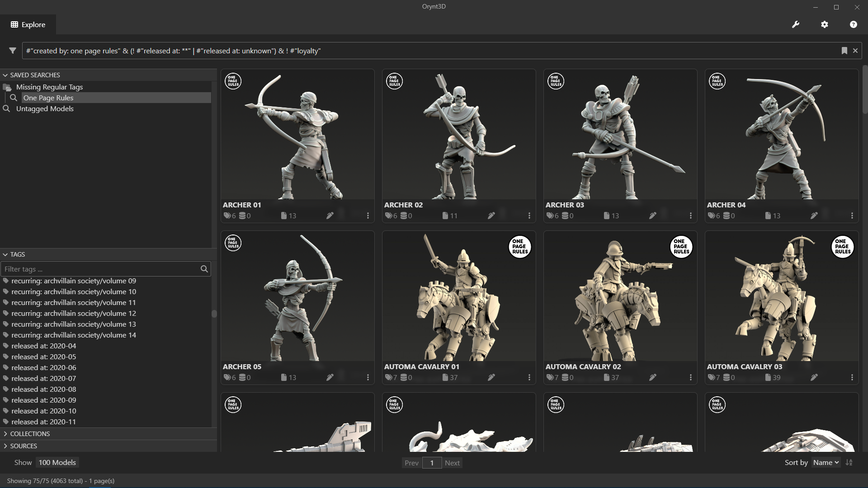The image size is (868, 488).
Task: Open the Show 100 Models selector
Action: click(57, 462)
